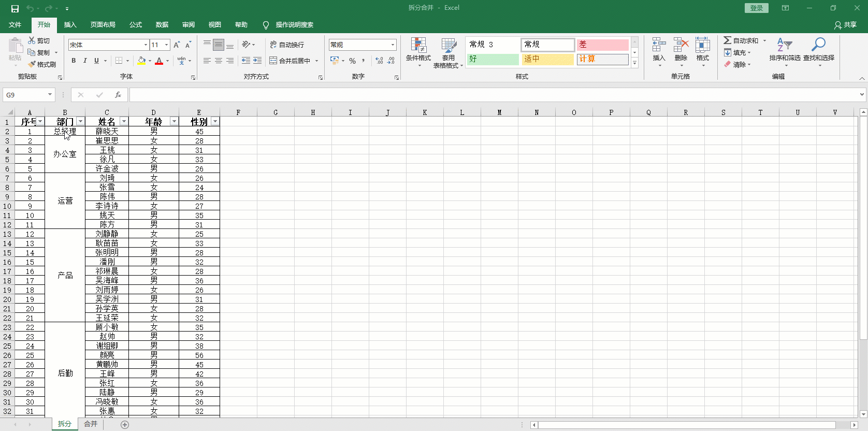Click increase decimal places icon
The height and width of the screenshot is (431, 868).
[x=380, y=61]
